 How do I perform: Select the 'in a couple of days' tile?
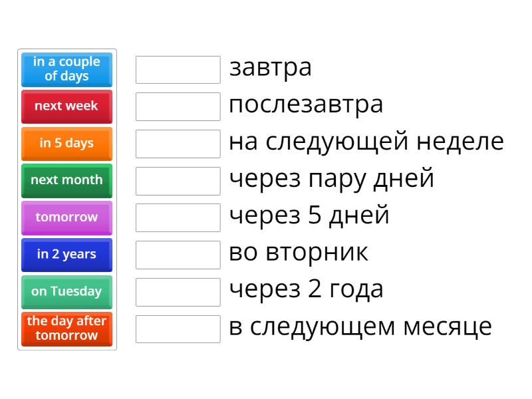pos(66,69)
